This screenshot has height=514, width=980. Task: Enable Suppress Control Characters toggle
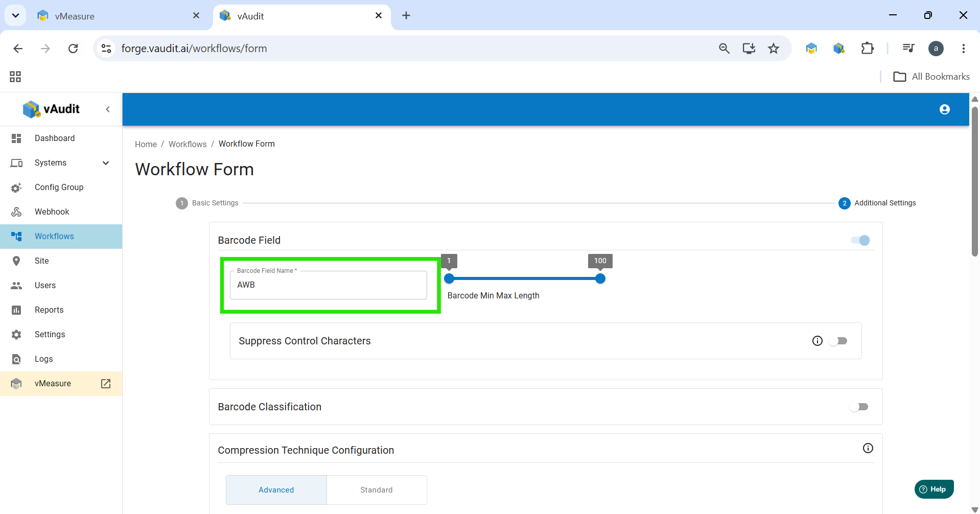tap(838, 341)
